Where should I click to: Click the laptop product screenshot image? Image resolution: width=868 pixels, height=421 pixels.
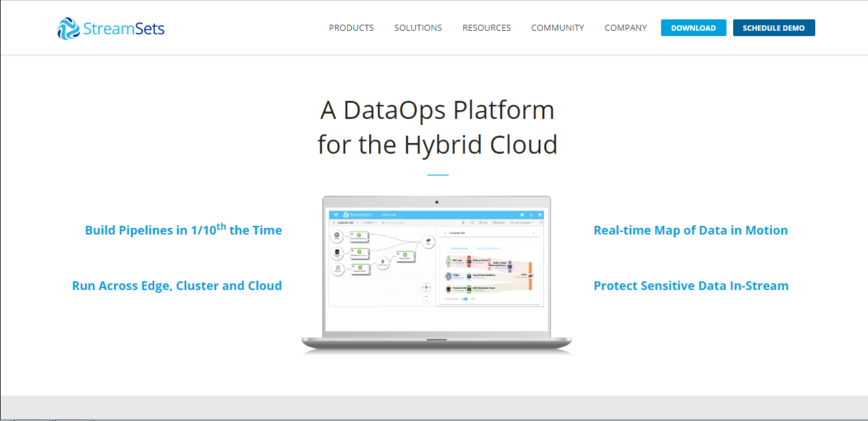(x=437, y=274)
